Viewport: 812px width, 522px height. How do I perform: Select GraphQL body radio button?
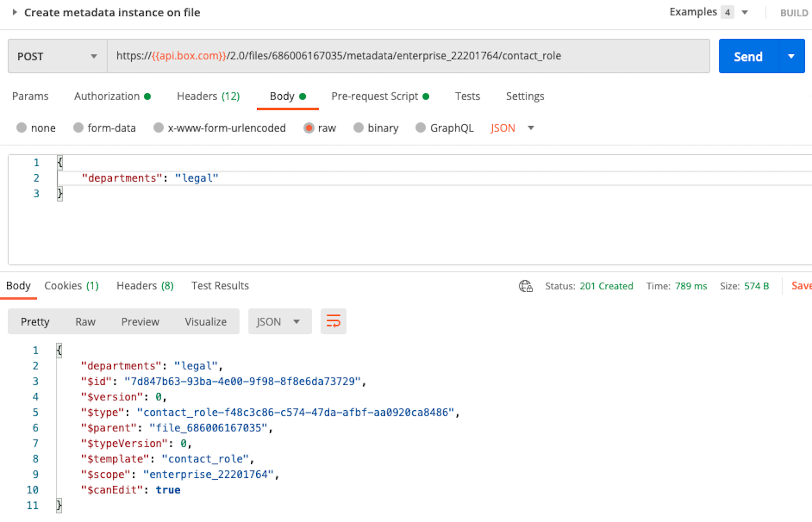421,128
